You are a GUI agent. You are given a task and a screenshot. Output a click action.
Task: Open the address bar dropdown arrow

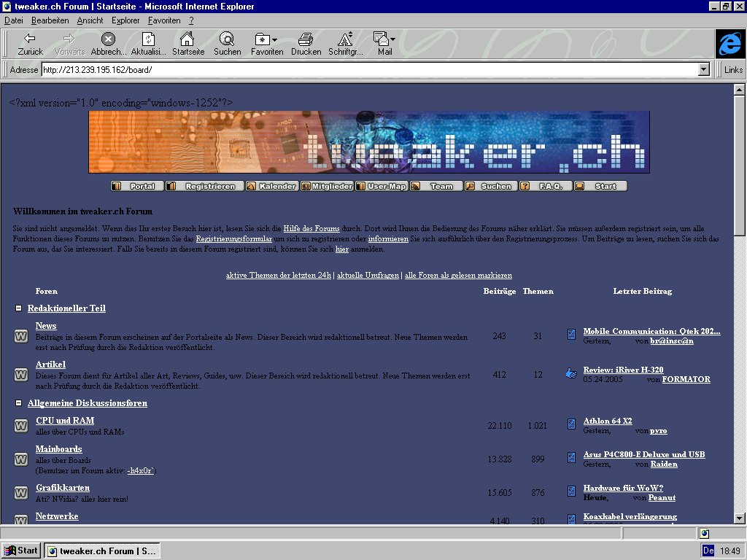point(704,70)
